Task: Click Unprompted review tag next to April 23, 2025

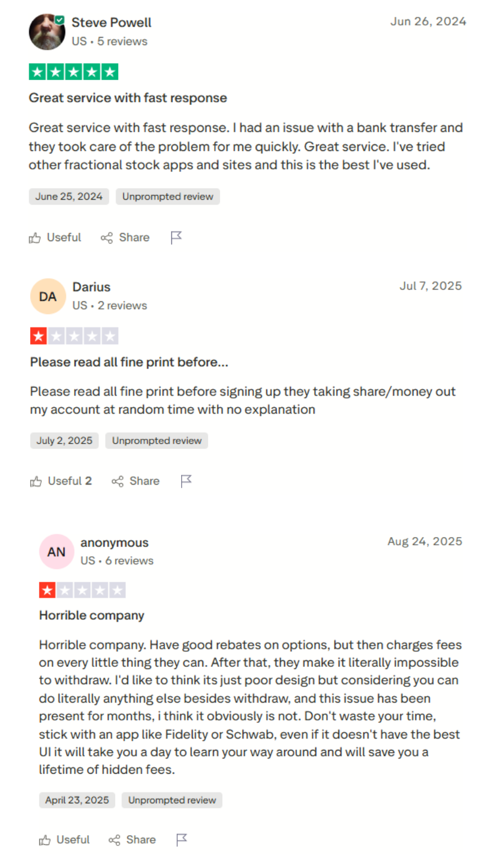Action: click(x=172, y=800)
